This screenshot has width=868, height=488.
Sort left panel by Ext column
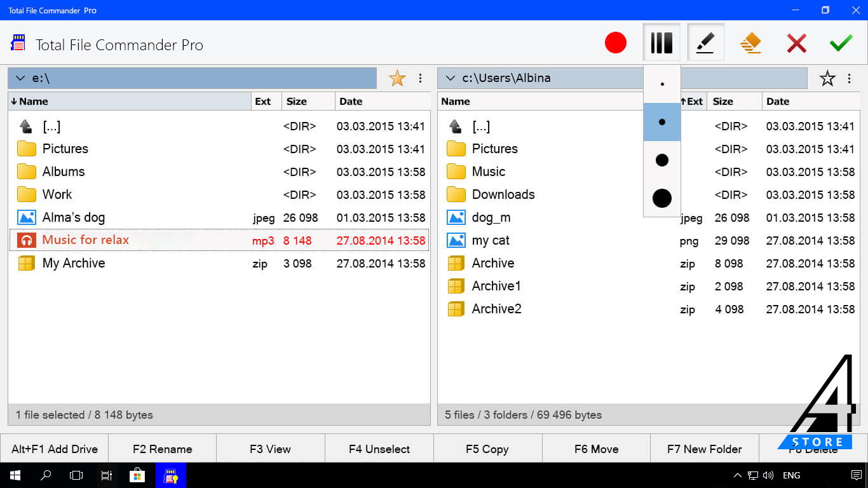point(266,101)
